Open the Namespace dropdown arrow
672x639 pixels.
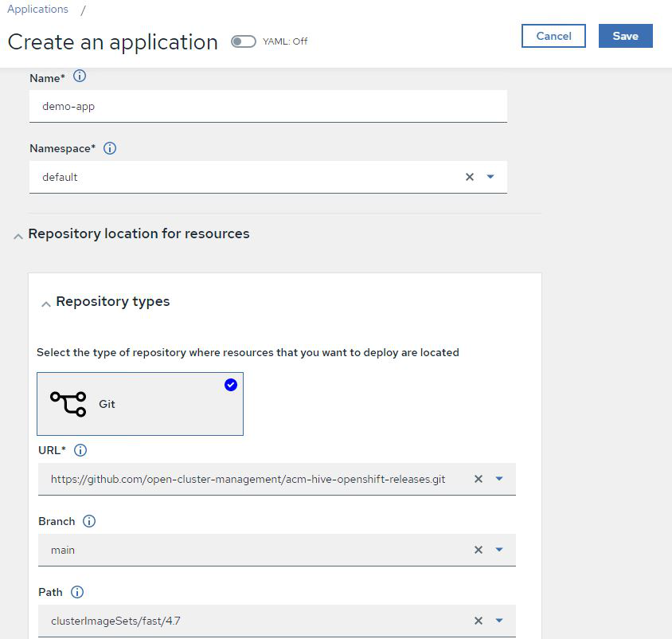click(x=490, y=177)
